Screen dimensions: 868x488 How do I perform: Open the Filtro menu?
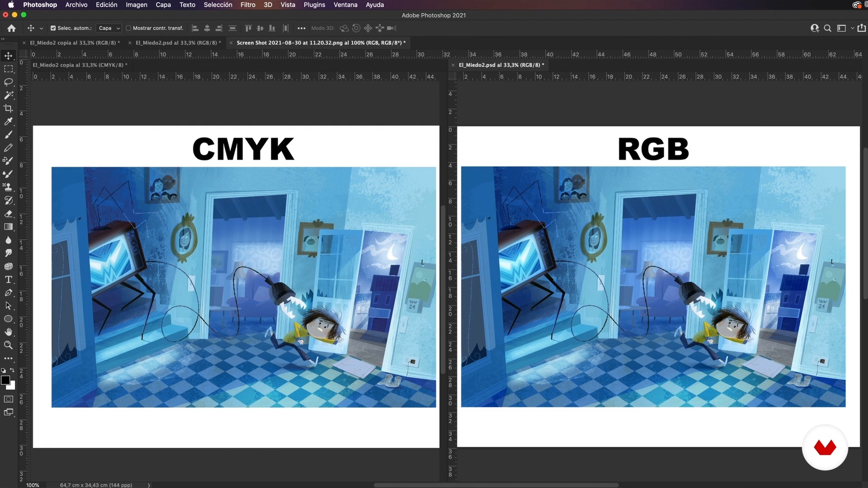(248, 5)
